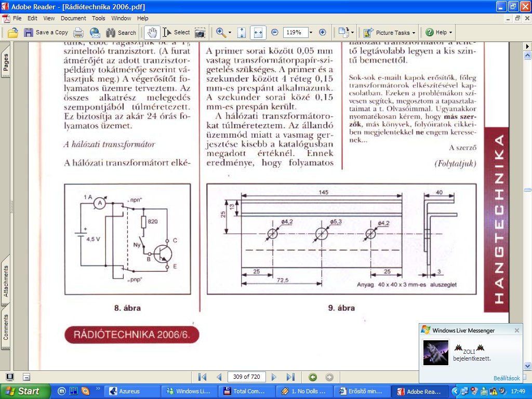Activate the Hand tool
The height and width of the screenshot is (399, 532).
tap(152, 33)
